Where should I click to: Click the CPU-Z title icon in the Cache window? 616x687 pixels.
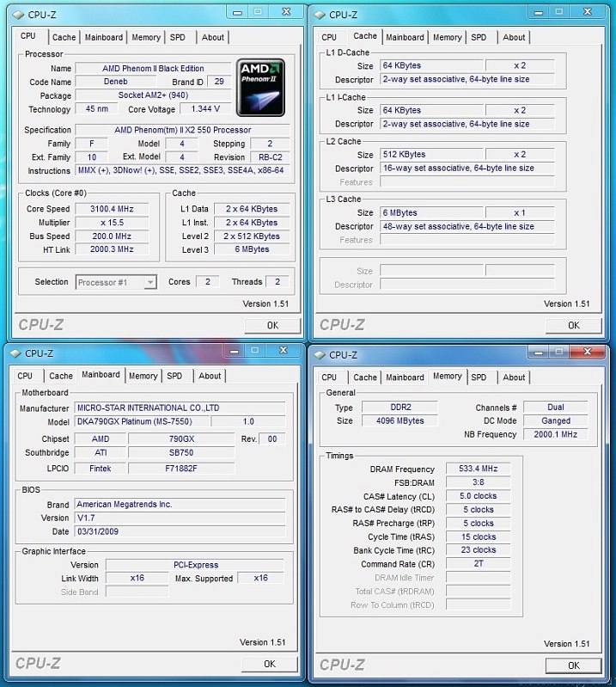pos(320,15)
